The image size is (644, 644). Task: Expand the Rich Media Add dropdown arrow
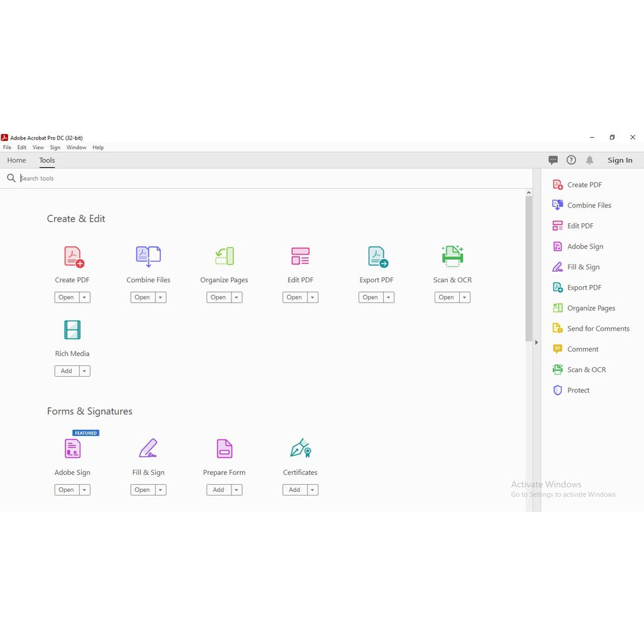click(x=84, y=370)
